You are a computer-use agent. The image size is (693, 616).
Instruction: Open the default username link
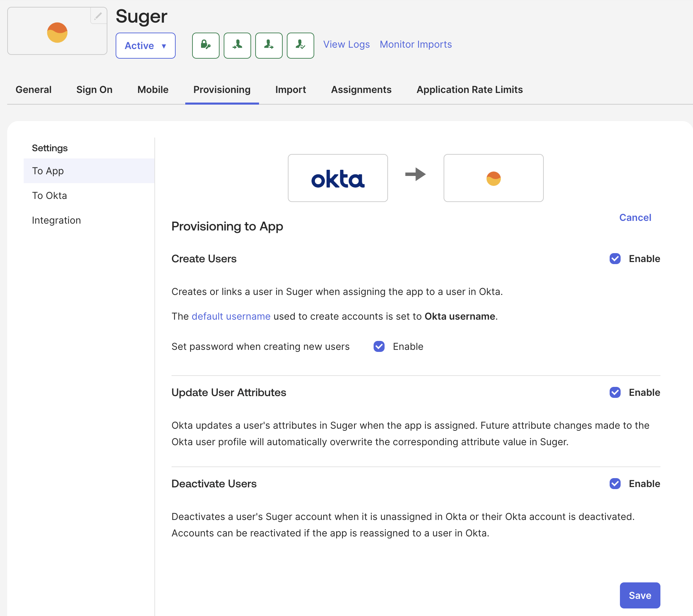pos(231,316)
